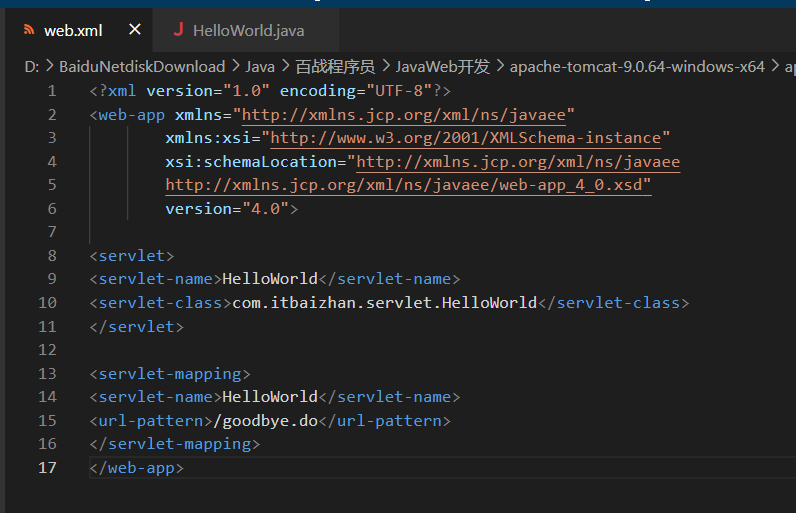Click the opening url-pattern tag name

pyautogui.click(x=151, y=421)
